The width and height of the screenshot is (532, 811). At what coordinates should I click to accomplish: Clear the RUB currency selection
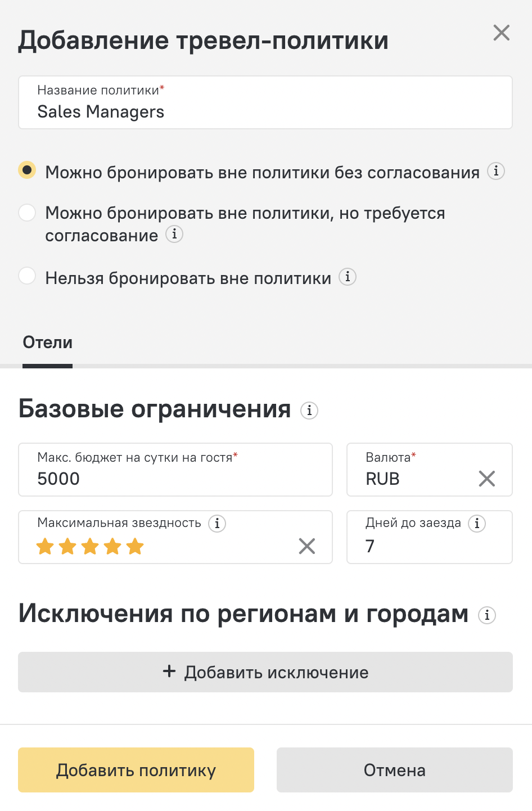[x=487, y=479]
